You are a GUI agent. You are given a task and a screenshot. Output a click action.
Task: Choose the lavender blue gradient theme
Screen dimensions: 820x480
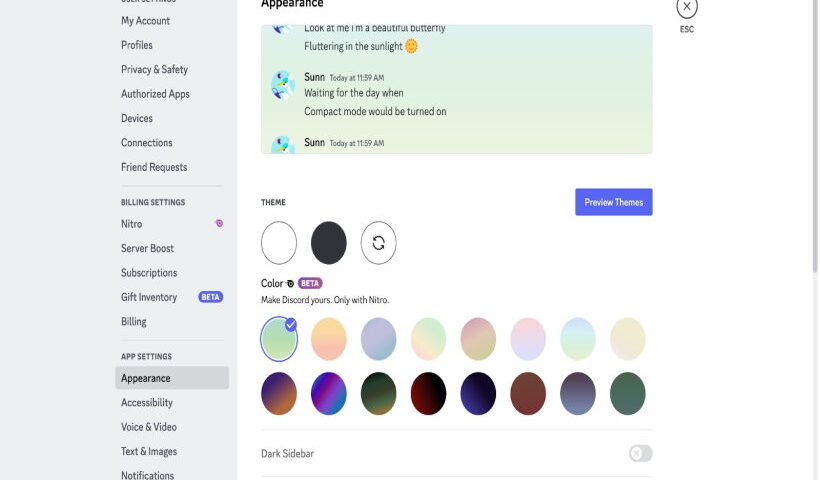point(378,339)
